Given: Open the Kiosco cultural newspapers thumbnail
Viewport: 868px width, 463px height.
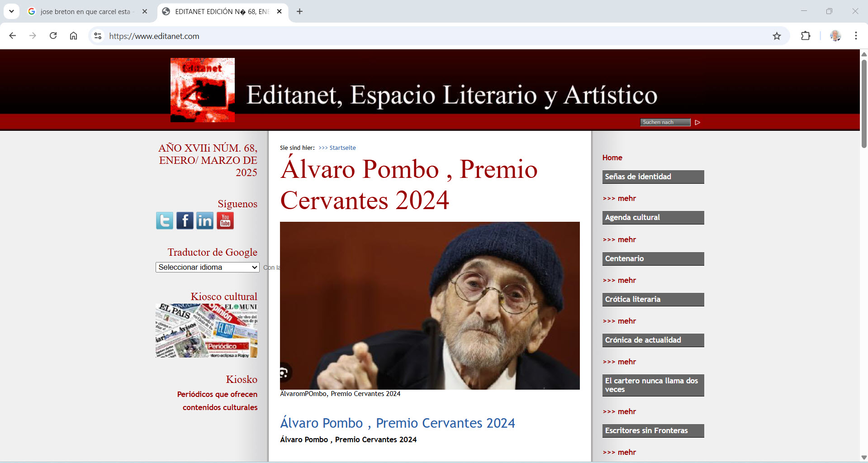Looking at the screenshot, I should (x=207, y=330).
